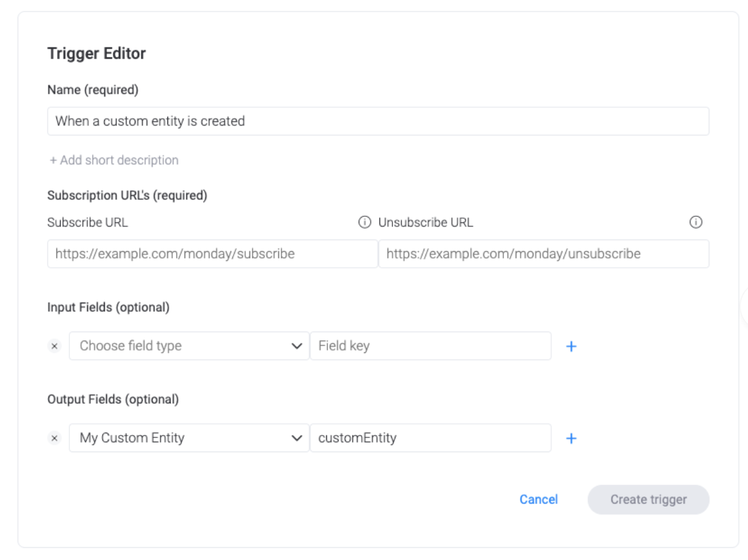Click the Unsubscribe URL label text
Viewport: 748px width, 560px height.
click(x=426, y=222)
